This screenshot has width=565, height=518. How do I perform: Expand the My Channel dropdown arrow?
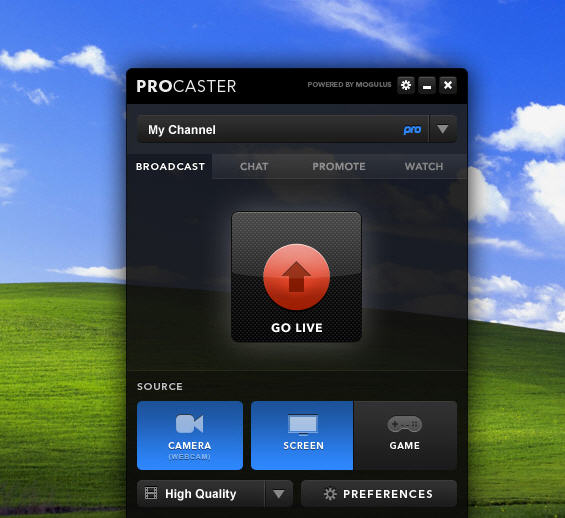click(x=442, y=129)
